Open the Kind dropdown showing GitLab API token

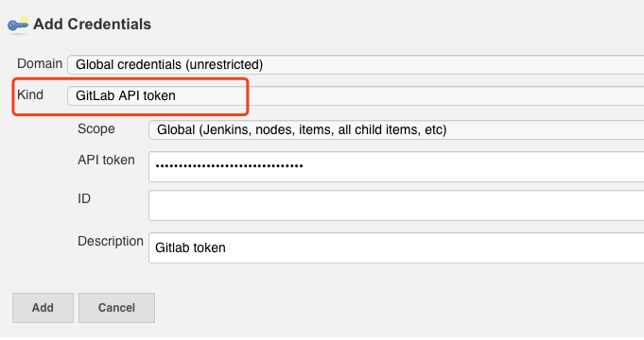pos(356,95)
